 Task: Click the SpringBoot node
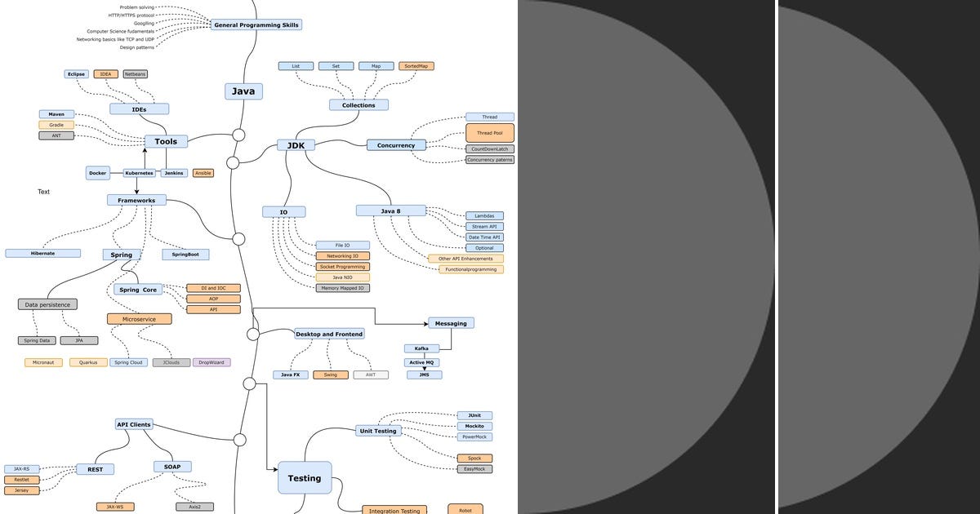(x=185, y=254)
